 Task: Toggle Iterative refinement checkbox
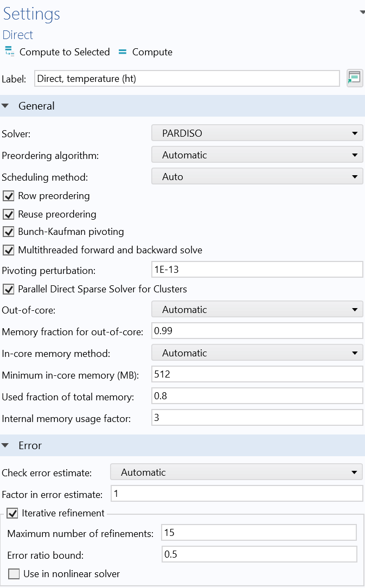[x=12, y=513]
